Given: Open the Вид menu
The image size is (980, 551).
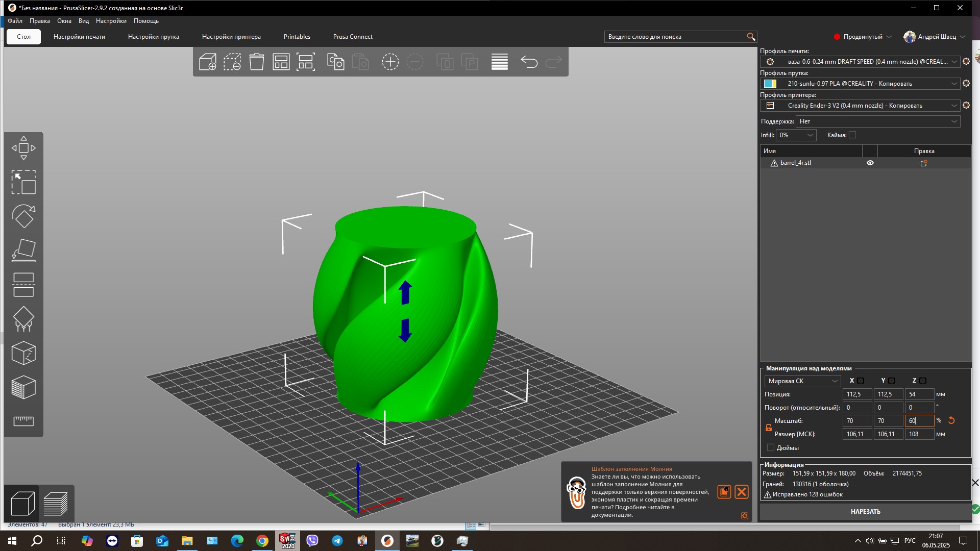Looking at the screenshot, I should [84, 21].
